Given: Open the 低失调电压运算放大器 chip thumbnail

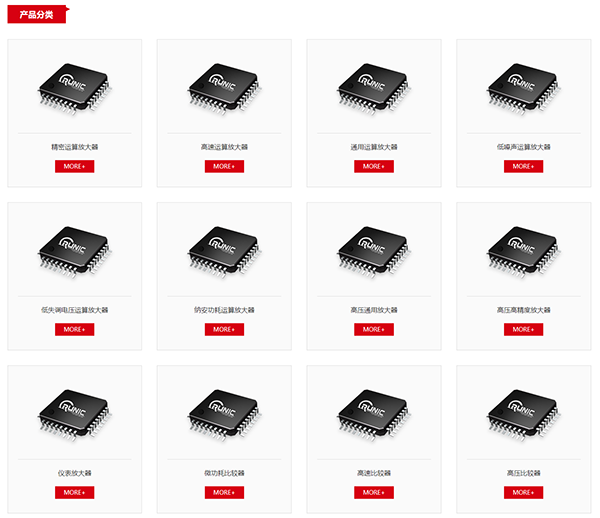Looking at the screenshot, I should (x=75, y=252).
